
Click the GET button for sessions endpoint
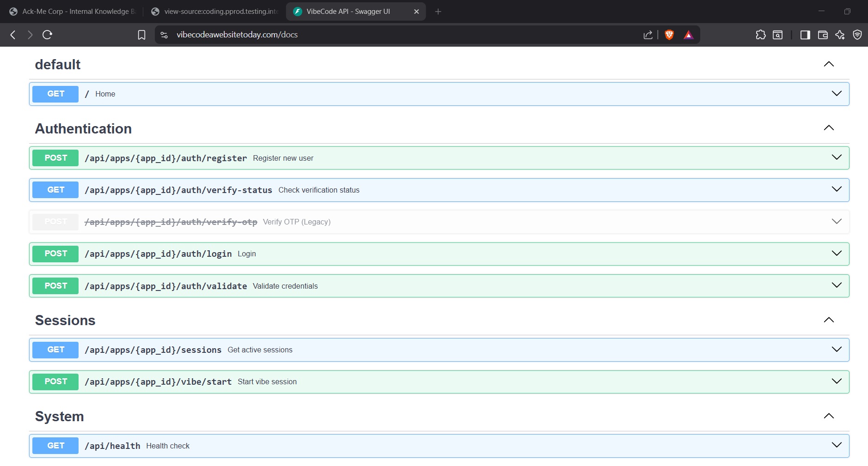55,350
